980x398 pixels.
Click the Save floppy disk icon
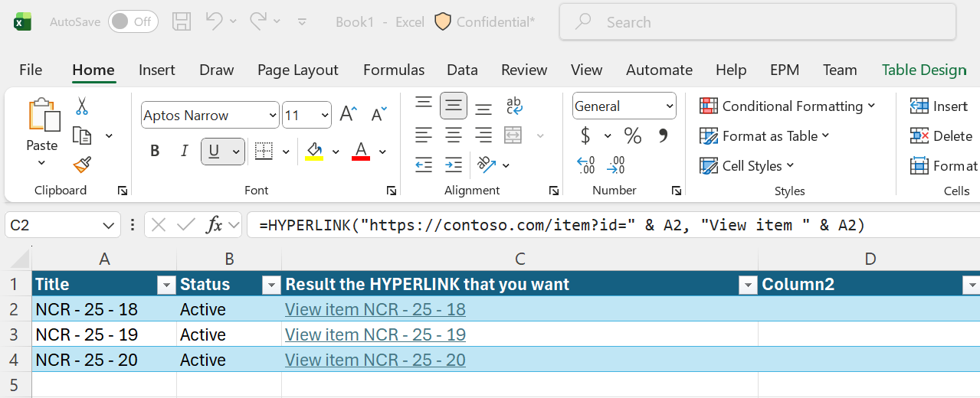point(182,21)
